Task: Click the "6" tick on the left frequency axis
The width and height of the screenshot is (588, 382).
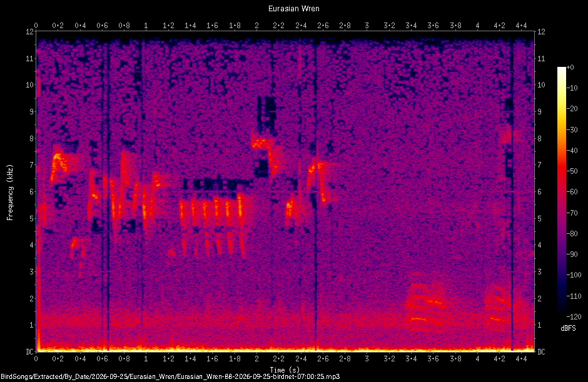Action: click(x=31, y=191)
